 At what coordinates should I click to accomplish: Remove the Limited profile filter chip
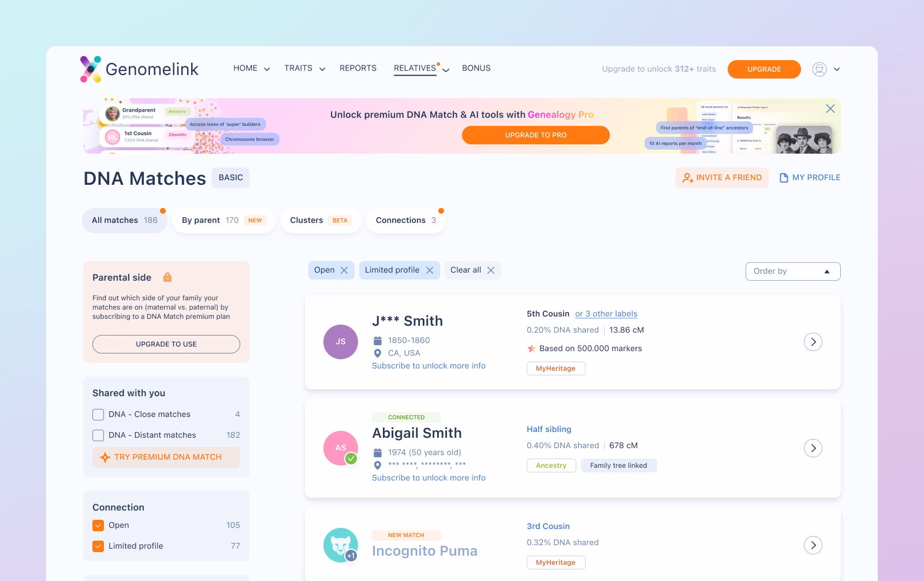[x=430, y=270]
